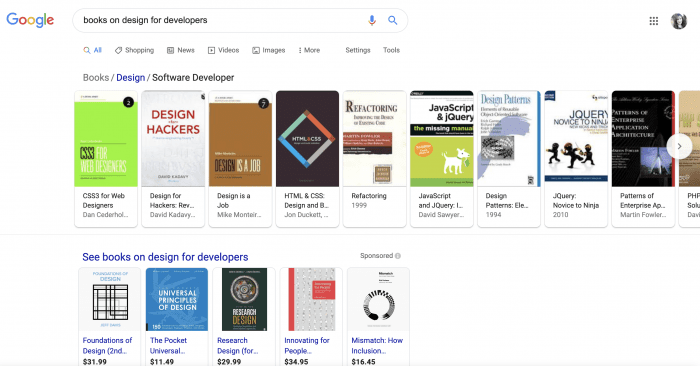Click the $11.49 price
Image resolution: width=700 pixels, height=366 pixels.
pyautogui.click(x=162, y=362)
